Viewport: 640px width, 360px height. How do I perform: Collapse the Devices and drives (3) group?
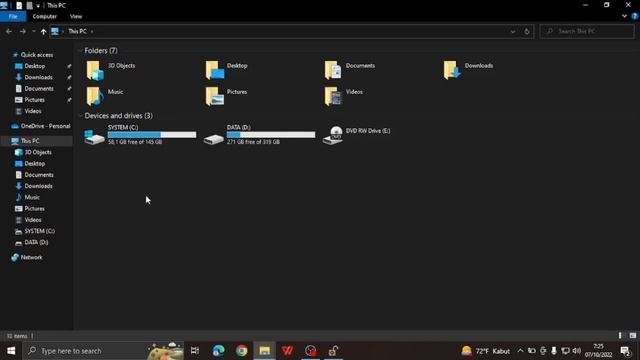pyautogui.click(x=80, y=116)
